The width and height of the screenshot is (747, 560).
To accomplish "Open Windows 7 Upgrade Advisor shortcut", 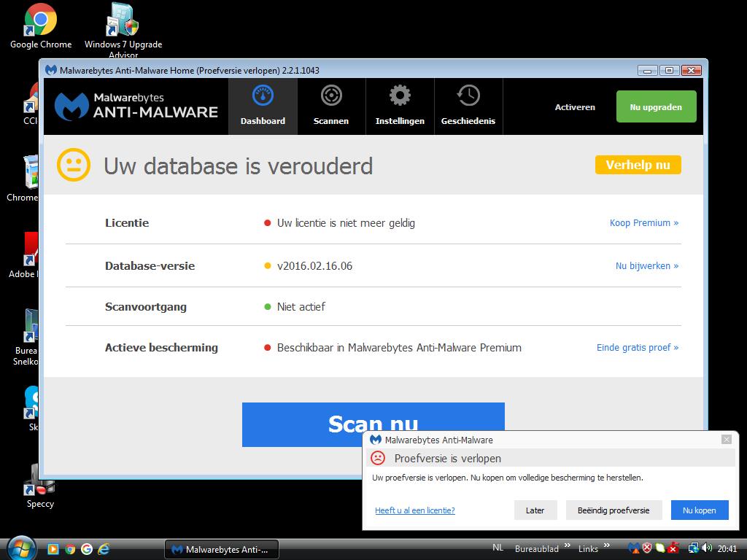I will [123, 29].
